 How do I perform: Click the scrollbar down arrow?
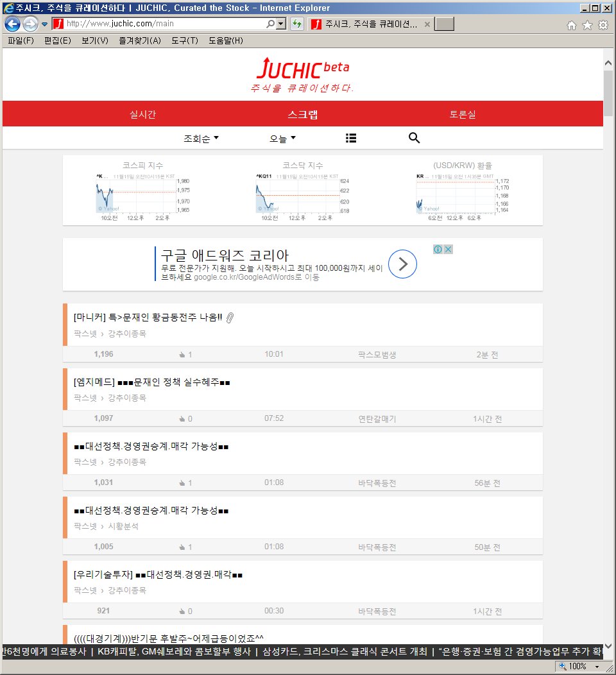pyautogui.click(x=608, y=646)
